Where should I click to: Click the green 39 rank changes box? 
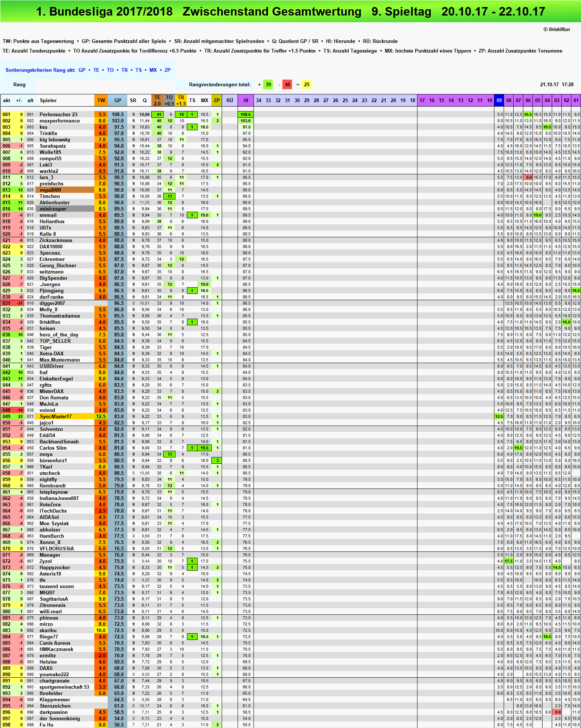click(x=268, y=84)
